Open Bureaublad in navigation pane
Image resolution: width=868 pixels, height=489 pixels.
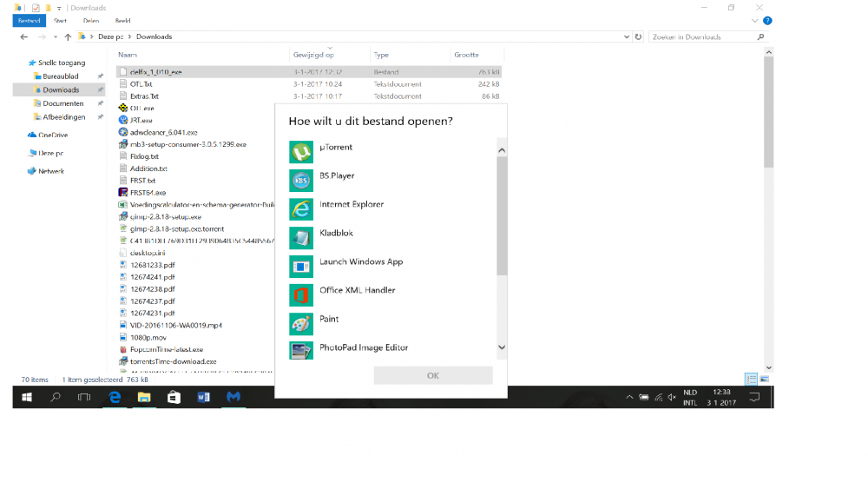pyautogui.click(x=61, y=76)
